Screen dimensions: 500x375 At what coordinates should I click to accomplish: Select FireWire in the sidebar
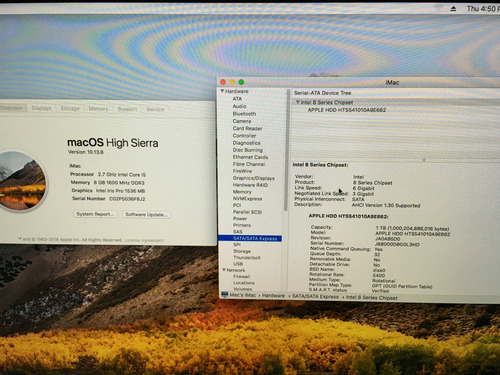click(x=242, y=171)
